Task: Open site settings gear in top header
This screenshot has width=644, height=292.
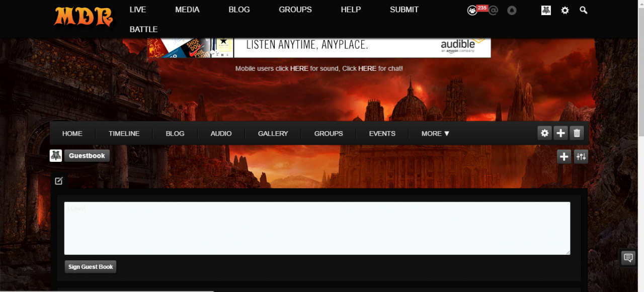Action: 565,10
